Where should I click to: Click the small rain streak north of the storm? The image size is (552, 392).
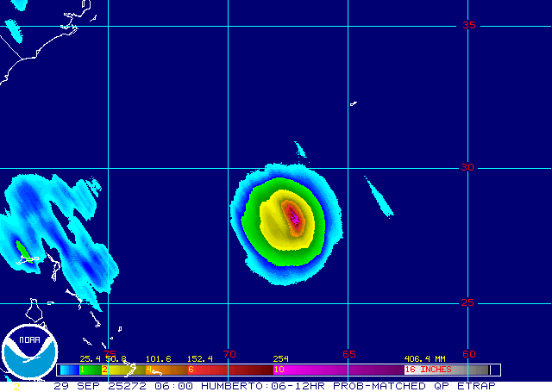(300, 150)
